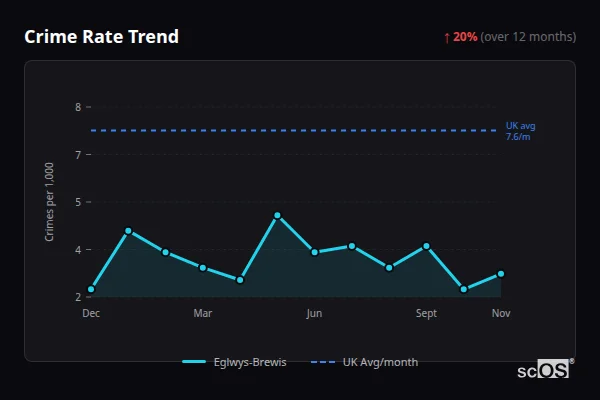Click the 'UK avg 7.6/m' label
The width and height of the screenshot is (600, 400).
[520, 131]
